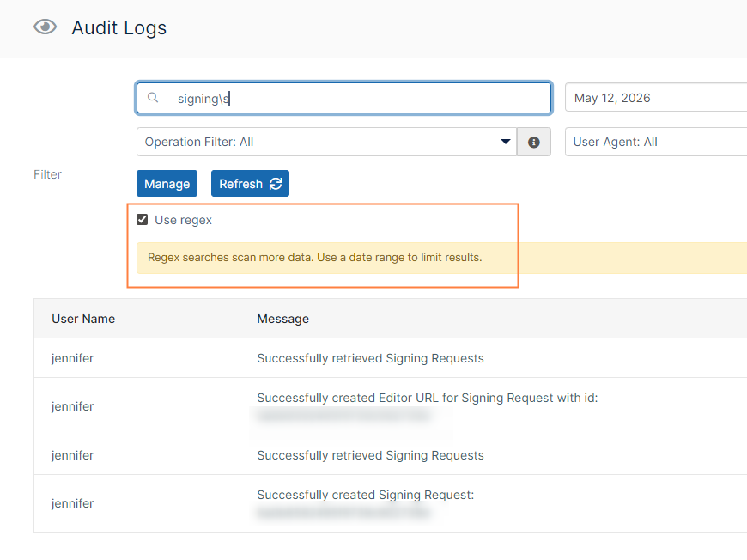747x560 pixels.
Task: Click the Manage button
Action: [167, 184]
